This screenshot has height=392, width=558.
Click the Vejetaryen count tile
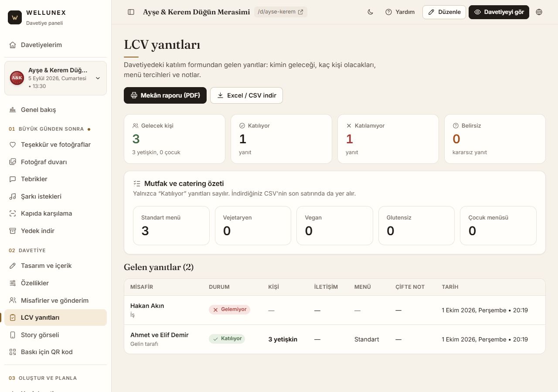(253, 226)
